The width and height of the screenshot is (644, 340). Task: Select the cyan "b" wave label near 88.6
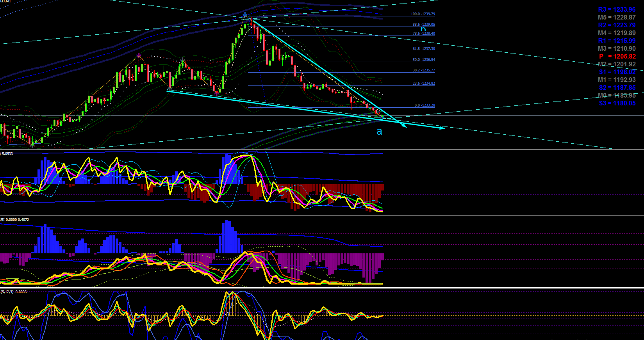(x=423, y=28)
